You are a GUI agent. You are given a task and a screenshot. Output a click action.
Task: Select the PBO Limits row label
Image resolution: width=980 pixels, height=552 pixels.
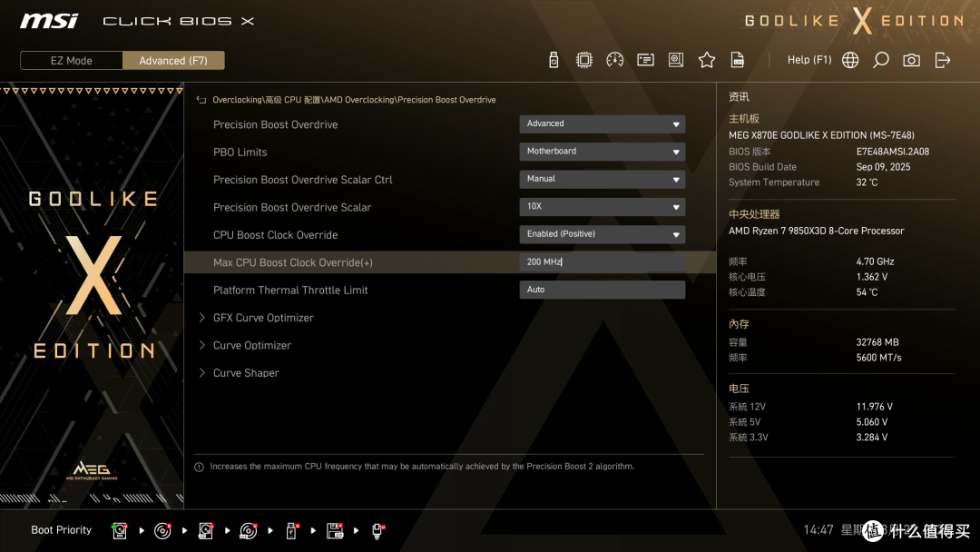[240, 152]
